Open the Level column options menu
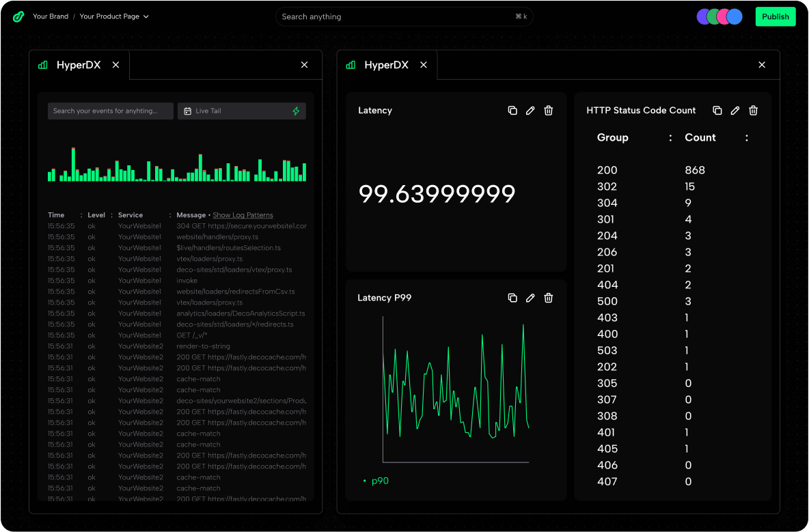Screen dimensions: 809x532 (x=111, y=215)
